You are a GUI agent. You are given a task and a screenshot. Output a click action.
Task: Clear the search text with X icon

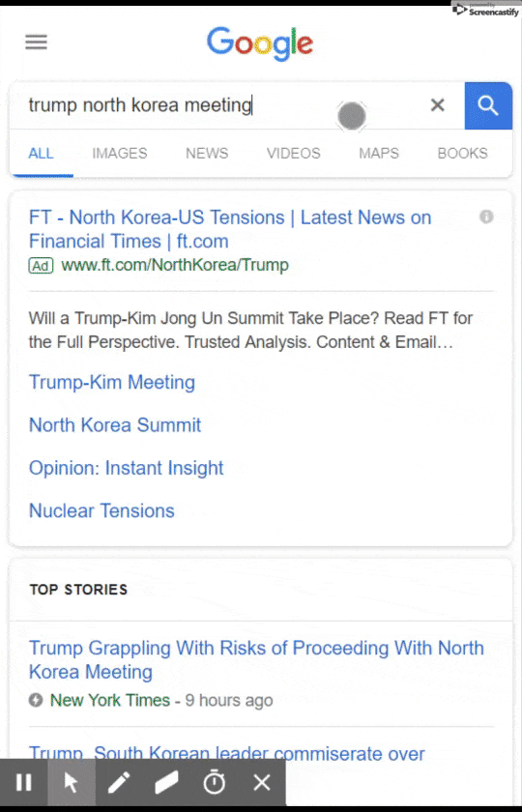click(x=438, y=105)
